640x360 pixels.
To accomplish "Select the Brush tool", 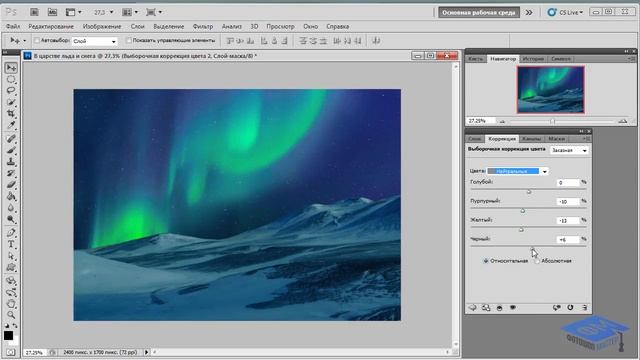I will pyautogui.click(x=11, y=150).
